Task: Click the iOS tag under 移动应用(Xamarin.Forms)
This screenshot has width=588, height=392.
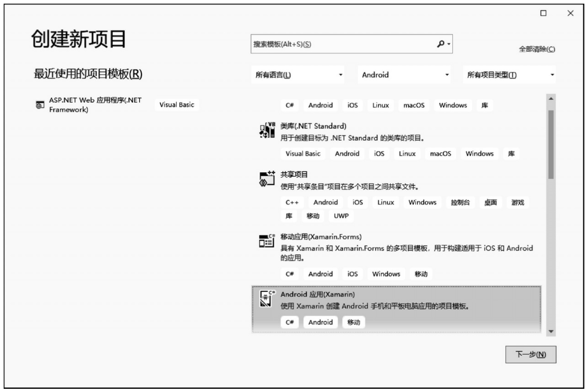Action: pyautogui.click(x=352, y=274)
